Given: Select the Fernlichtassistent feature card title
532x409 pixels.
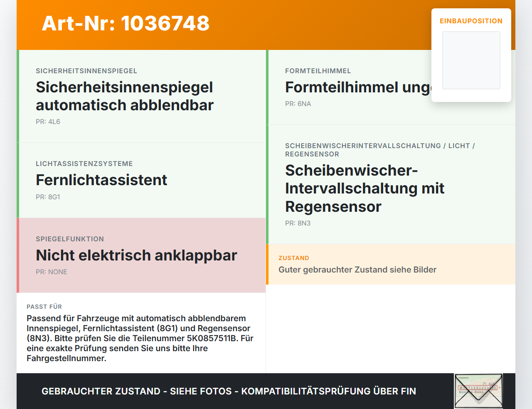Looking at the screenshot, I should [x=101, y=180].
